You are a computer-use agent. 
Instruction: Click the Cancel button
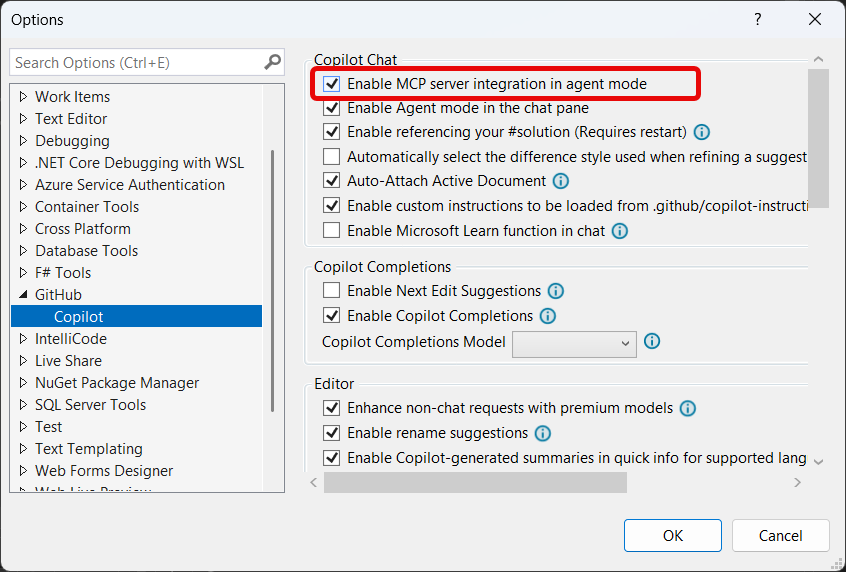780,535
